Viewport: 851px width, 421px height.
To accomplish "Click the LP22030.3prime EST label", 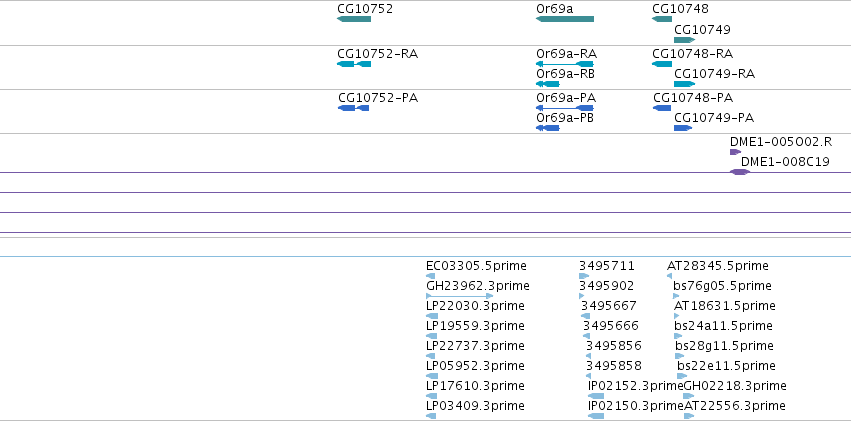I will 475,306.
